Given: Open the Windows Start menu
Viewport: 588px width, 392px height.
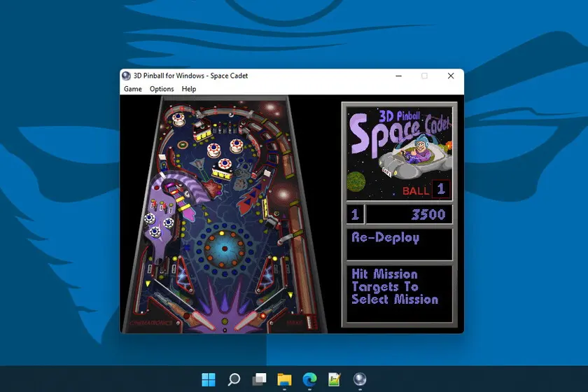Looking at the screenshot, I should click(x=209, y=379).
